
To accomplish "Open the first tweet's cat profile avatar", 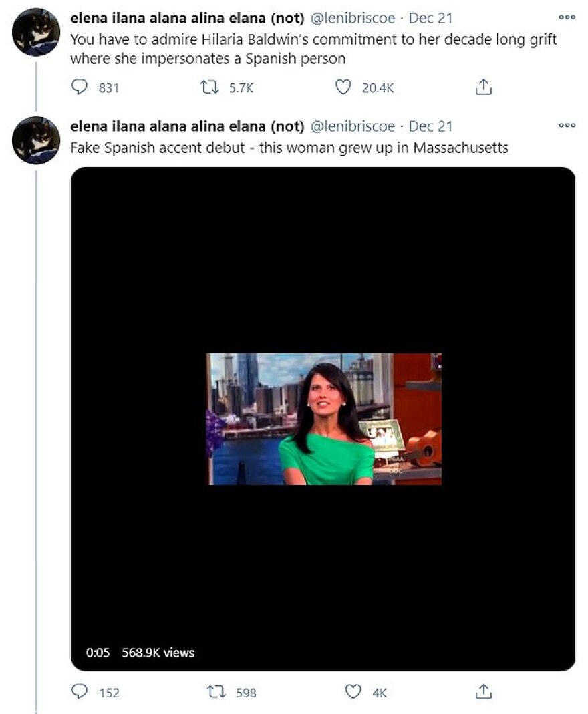I will (36, 32).
